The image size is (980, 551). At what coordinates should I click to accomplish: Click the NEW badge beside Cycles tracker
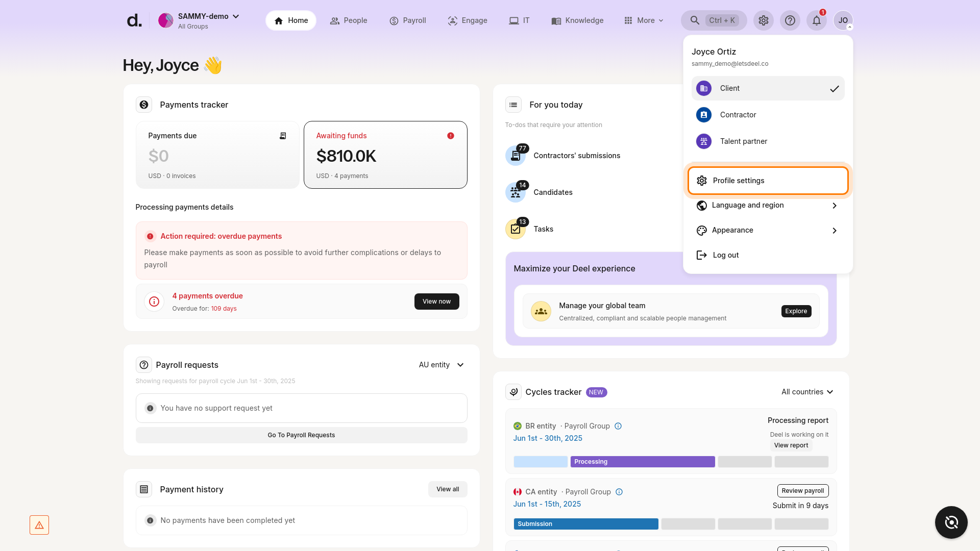pyautogui.click(x=596, y=392)
